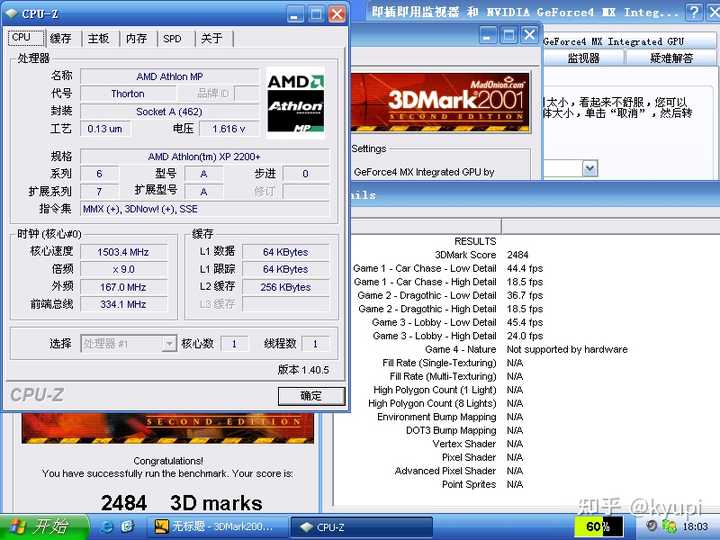This screenshot has width=720, height=540.
Task: Click the 版本 1.40.5 version text
Action: 304,370
